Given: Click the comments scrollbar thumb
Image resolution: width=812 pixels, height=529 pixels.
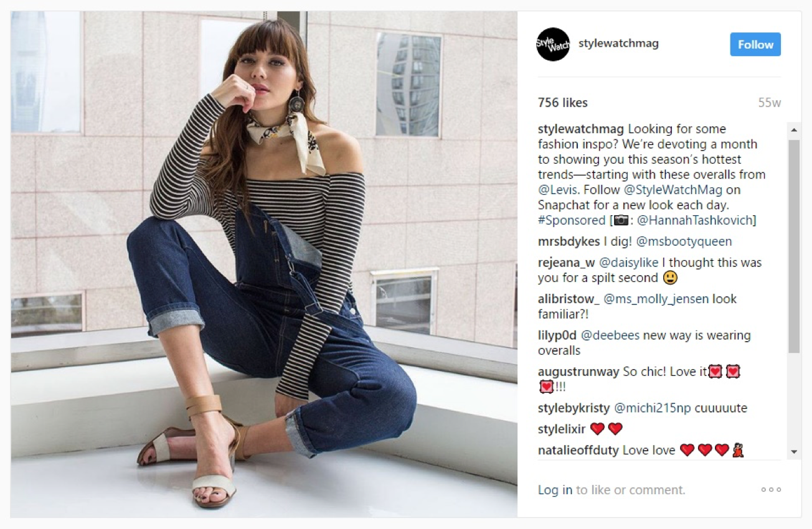Looking at the screenshot, I should (794, 246).
